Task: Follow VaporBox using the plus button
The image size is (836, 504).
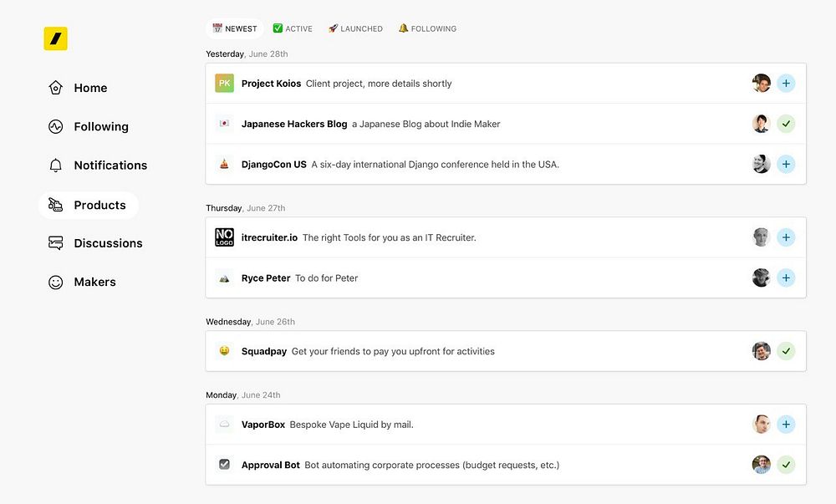Action: pyautogui.click(x=786, y=425)
